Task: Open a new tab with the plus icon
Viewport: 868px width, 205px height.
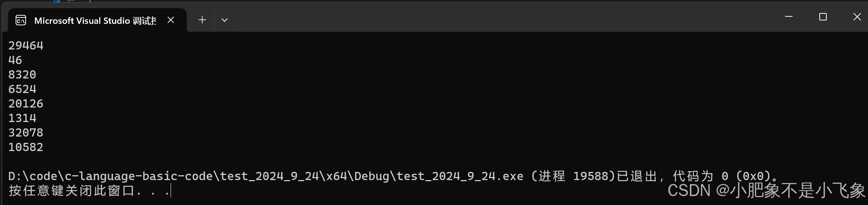Action: [x=202, y=20]
